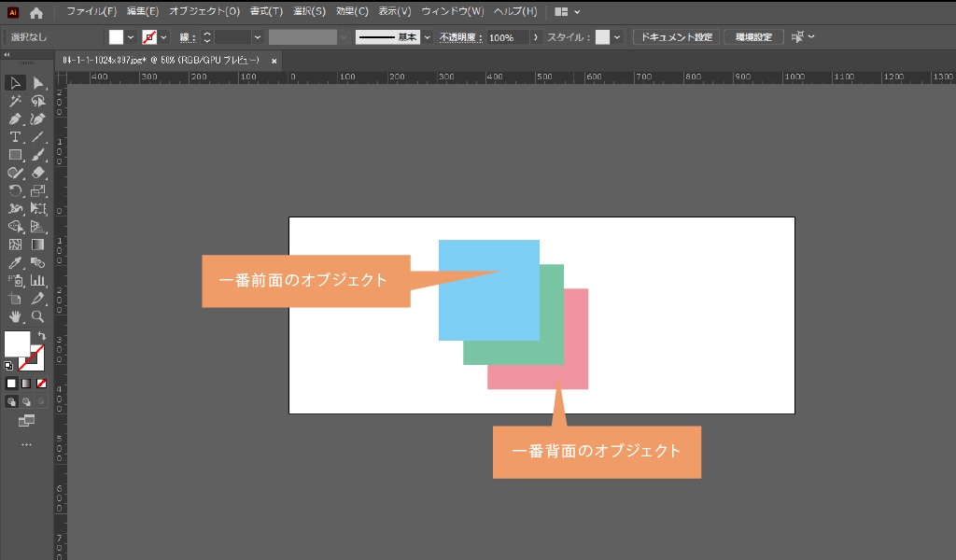The image size is (956, 560).
Task: Pick the Magic Wand tool
Action: pos(15,102)
